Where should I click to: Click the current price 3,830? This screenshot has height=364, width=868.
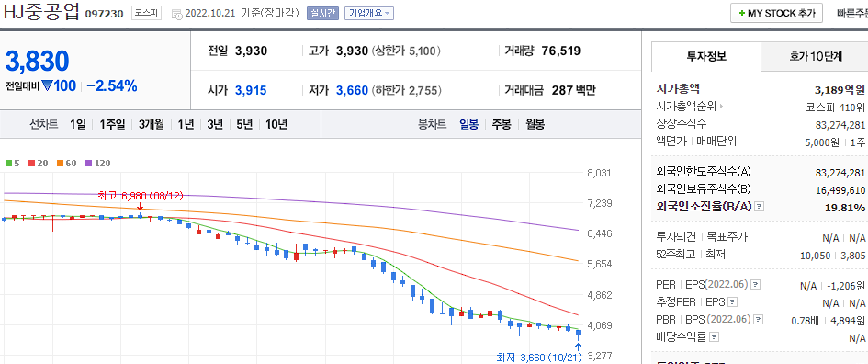coord(37,61)
